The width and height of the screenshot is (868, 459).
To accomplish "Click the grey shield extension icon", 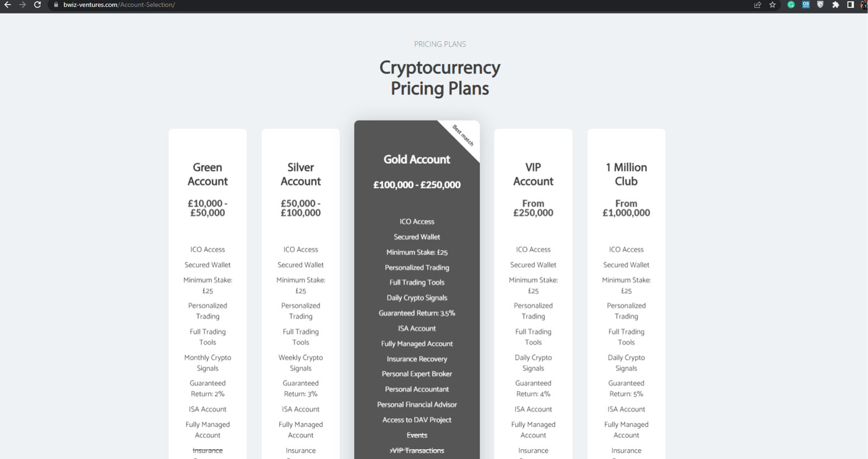I will click(820, 5).
